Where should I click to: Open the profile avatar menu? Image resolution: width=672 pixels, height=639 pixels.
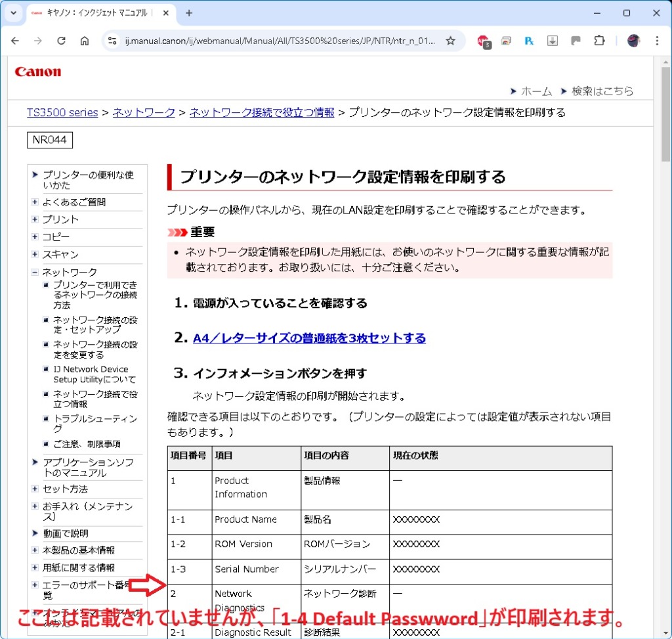click(633, 41)
